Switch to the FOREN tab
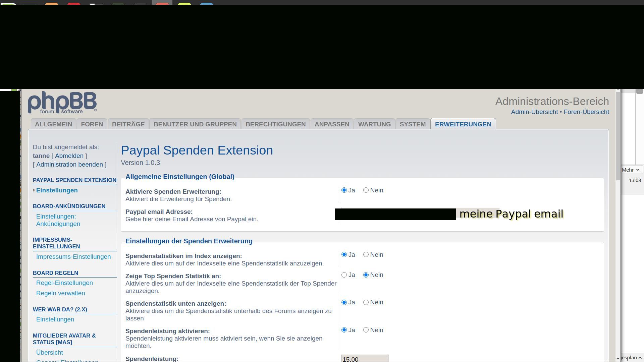The height and width of the screenshot is (362, 644). pos(92,124)
